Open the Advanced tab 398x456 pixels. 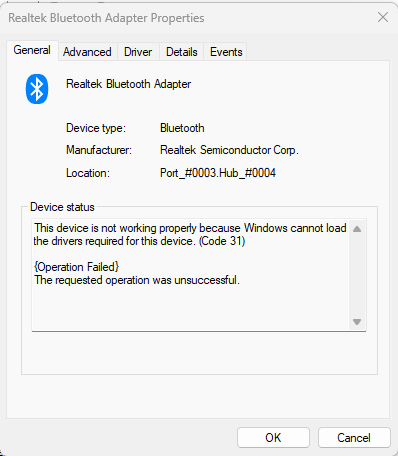(x=87, y=52)
